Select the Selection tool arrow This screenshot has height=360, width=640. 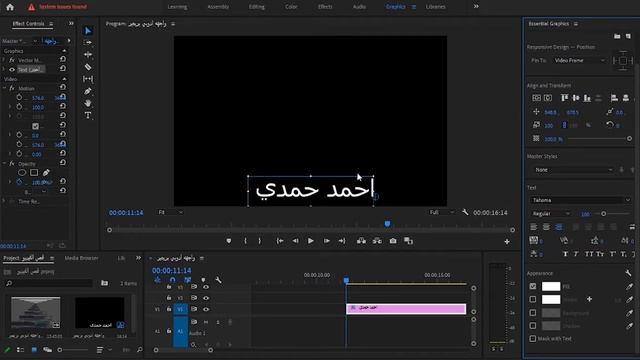(88, 31)
